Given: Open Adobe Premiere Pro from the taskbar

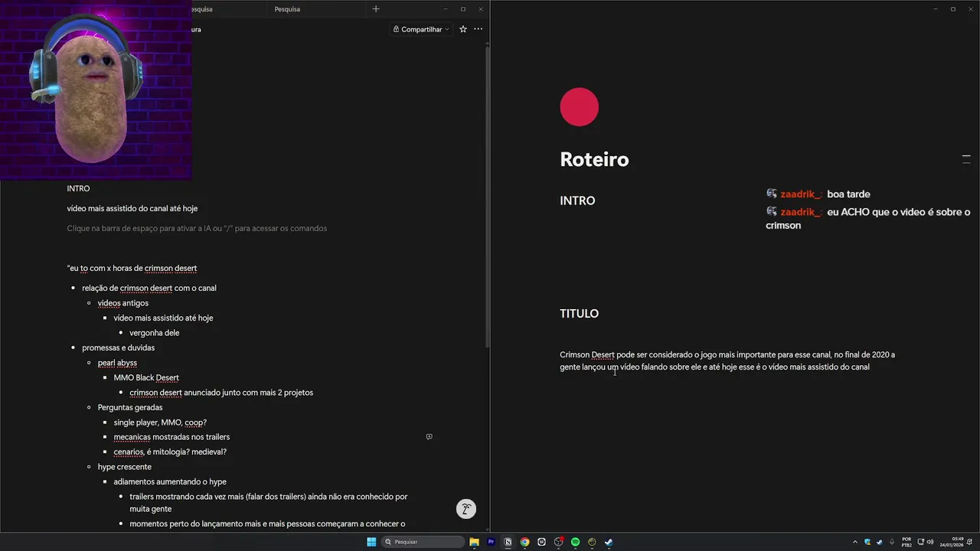Looking at the screenshot, I should 491,542.
